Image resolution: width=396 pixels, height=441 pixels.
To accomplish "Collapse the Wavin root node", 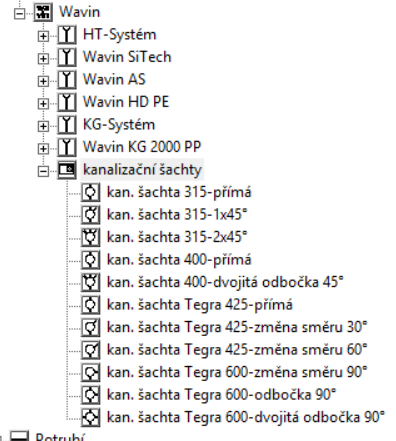I will coord(19,14).
